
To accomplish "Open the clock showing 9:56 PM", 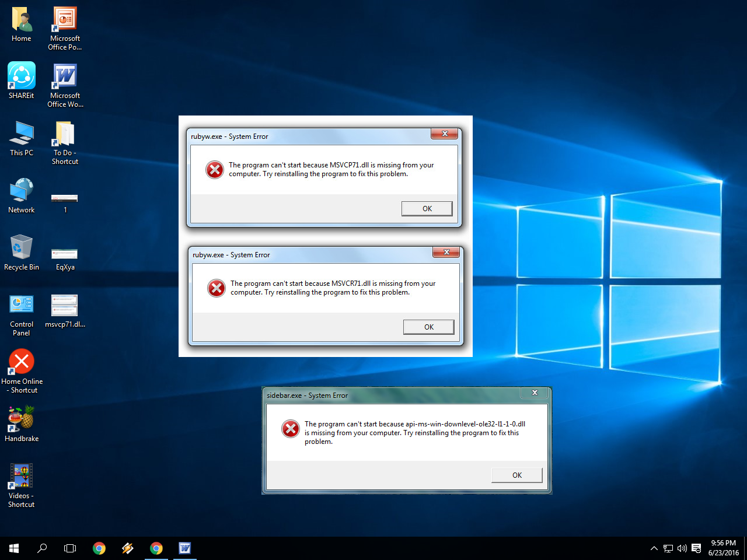I will [x=724, y=548].
